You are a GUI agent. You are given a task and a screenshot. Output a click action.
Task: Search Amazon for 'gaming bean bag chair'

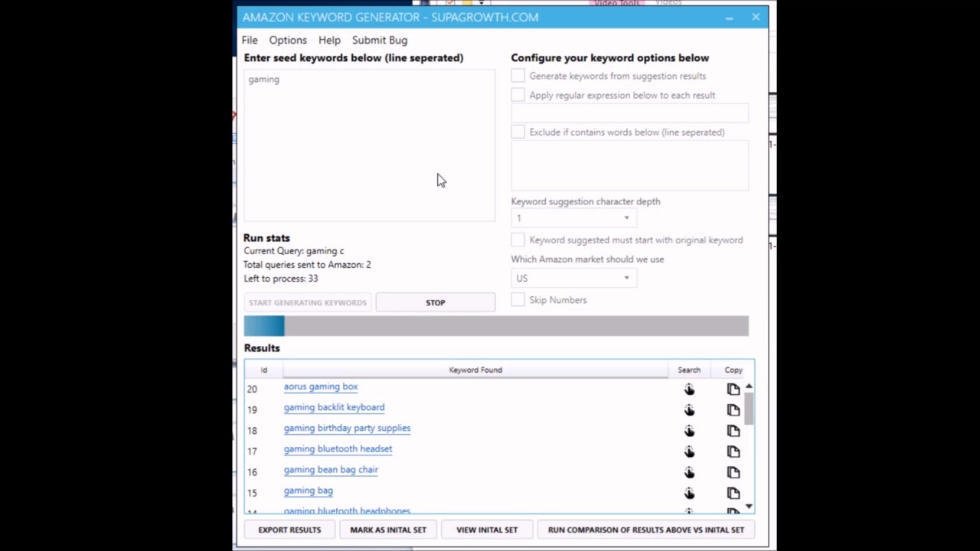689,472
